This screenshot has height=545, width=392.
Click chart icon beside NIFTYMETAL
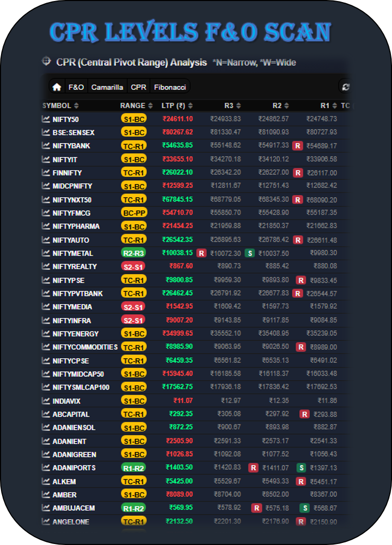46,253
